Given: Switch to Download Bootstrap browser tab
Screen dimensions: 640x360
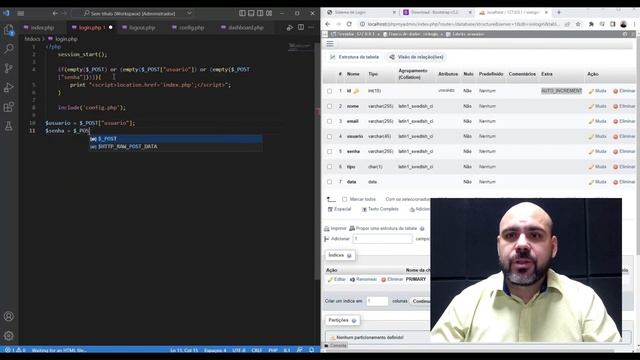Looking at the screenshot, I should tap(436, 12).
